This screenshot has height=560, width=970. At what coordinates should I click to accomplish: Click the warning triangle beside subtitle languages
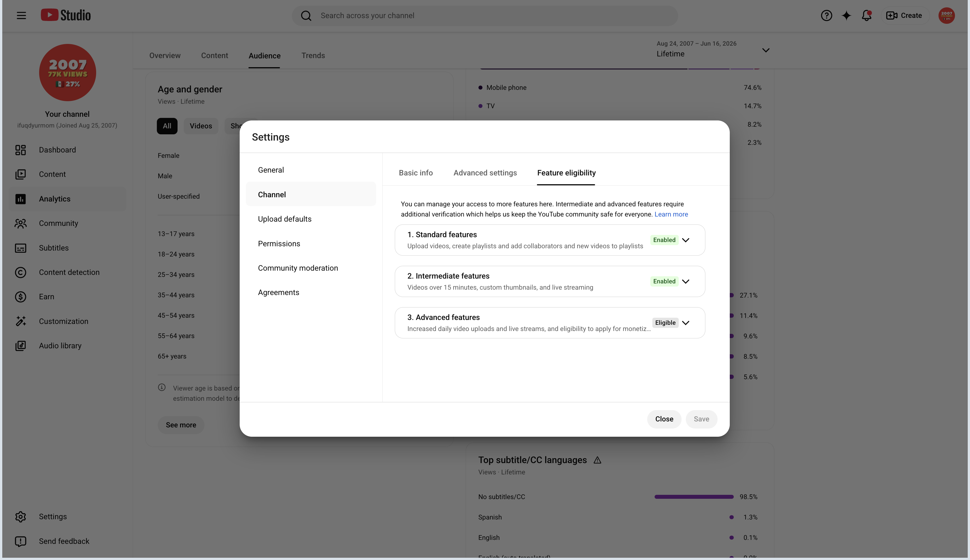(597, 460)
